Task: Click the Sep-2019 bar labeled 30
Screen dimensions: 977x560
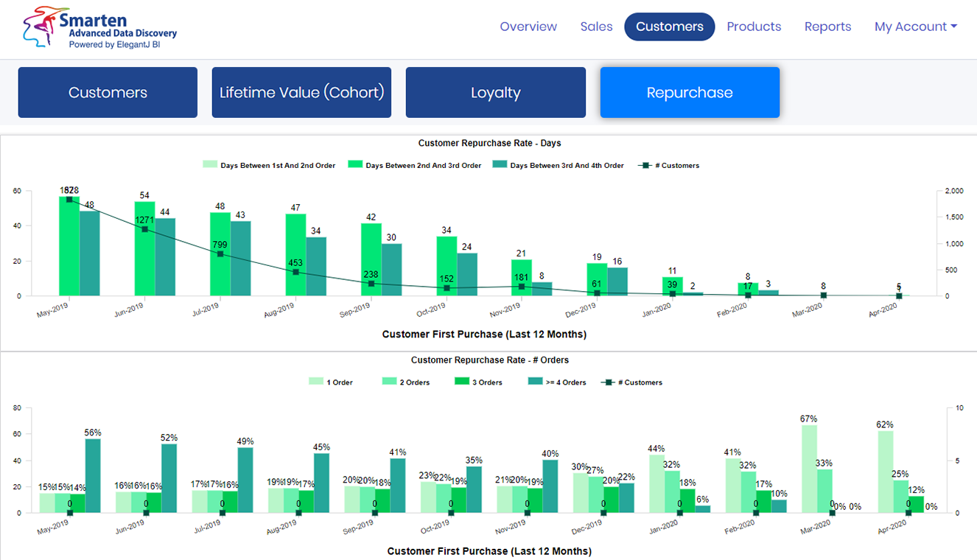Action: [391, 270]
